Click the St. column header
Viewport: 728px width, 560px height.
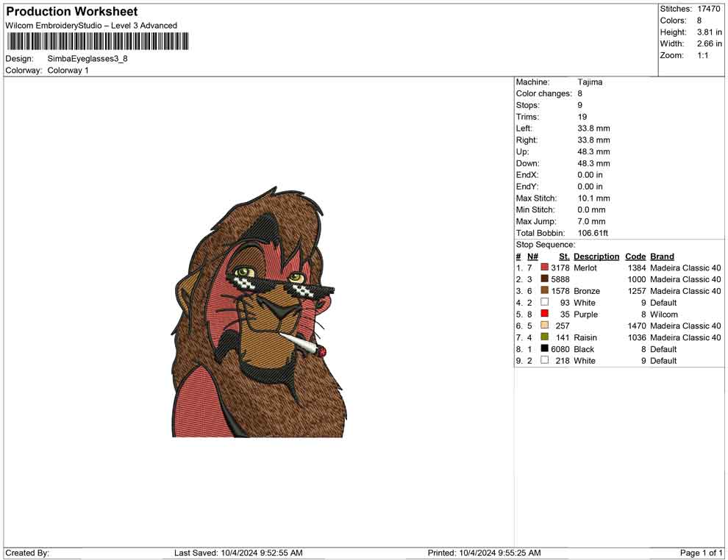[564, 256]
